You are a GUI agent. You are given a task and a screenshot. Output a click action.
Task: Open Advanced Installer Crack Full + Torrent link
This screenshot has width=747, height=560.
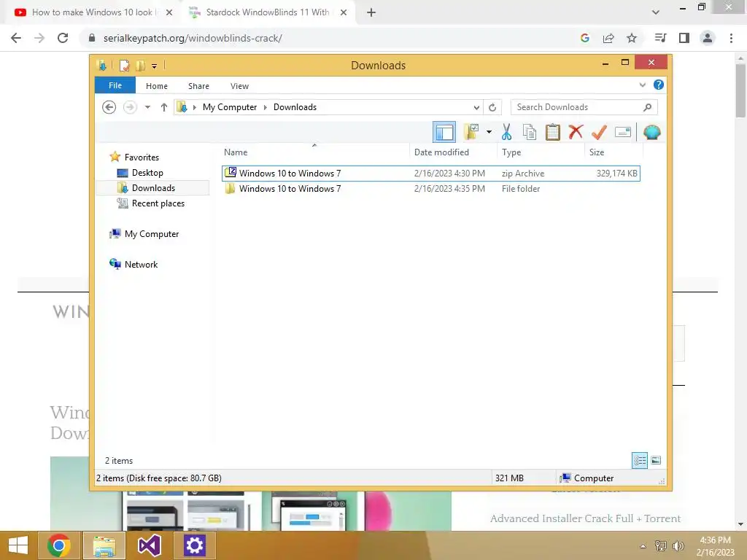pos(585,518)
